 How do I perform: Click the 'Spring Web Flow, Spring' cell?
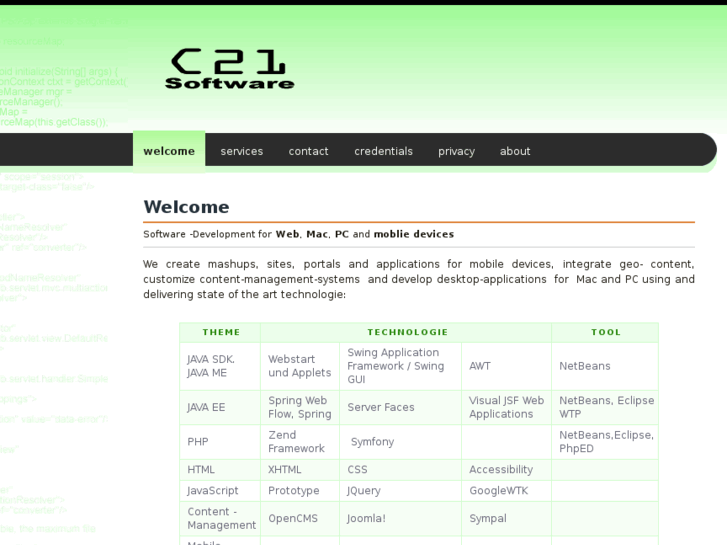(x=300, y=407)
